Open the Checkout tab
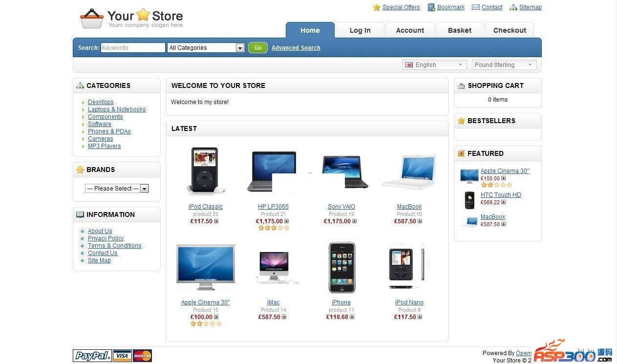The width and height of the screenshot is (617, 364). tap(510, 30)
